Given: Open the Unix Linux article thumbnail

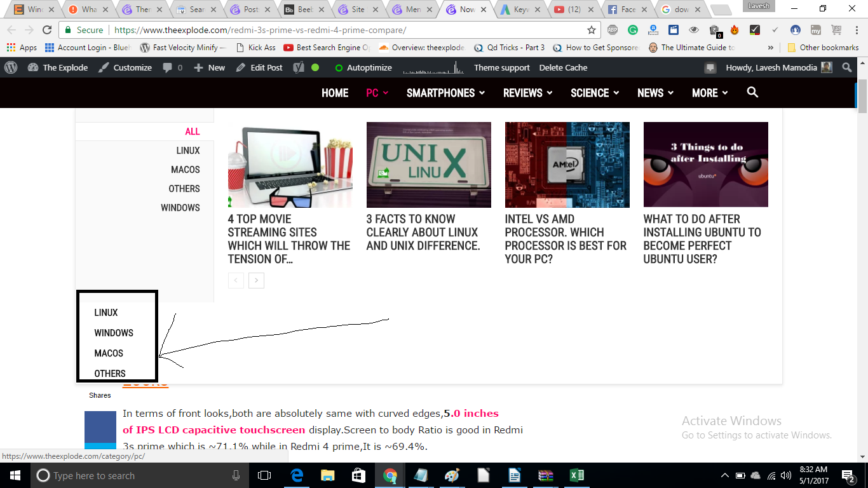Looking at the screenshot, I should point(429,165).
